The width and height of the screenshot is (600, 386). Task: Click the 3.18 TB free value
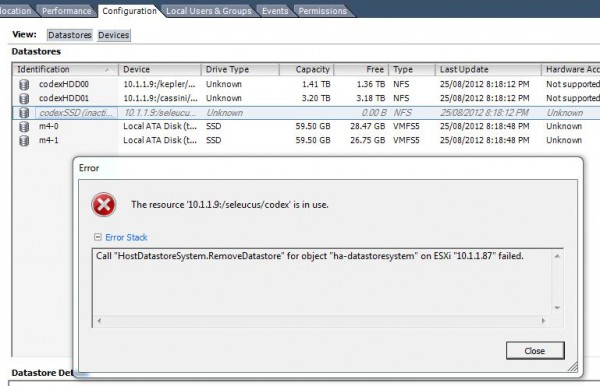click(x=371, y=98)
